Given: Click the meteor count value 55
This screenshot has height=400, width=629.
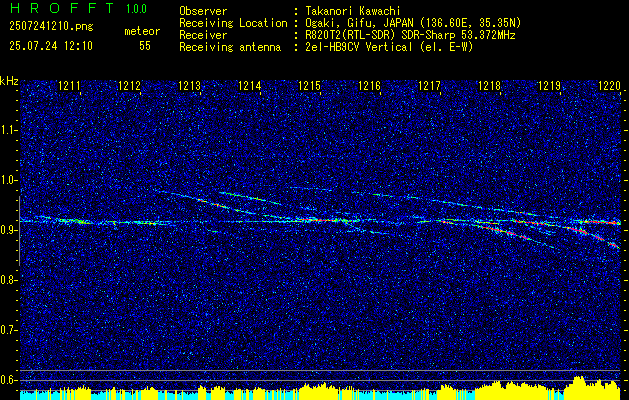Looking at the screenshot, I should point(145,46).
